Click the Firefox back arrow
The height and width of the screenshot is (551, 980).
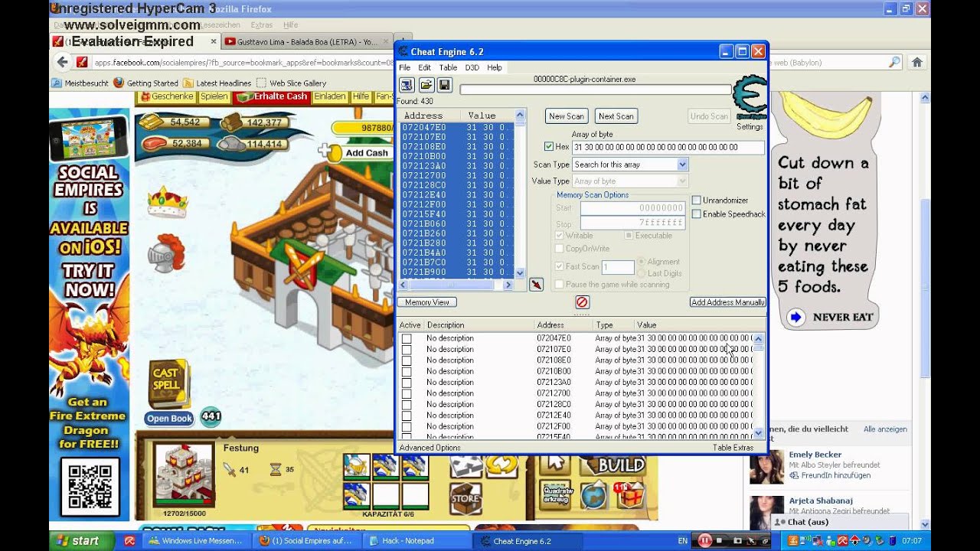(x=63, y=62)
